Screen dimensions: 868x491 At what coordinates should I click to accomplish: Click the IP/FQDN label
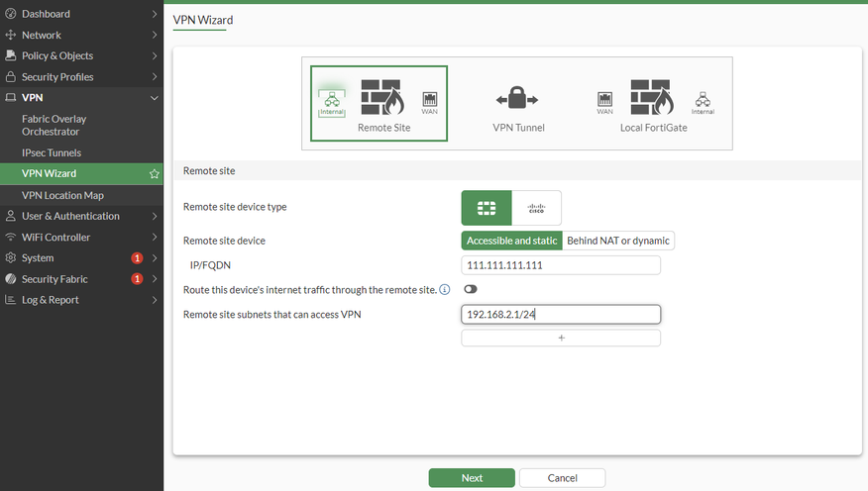click(210, 265)
